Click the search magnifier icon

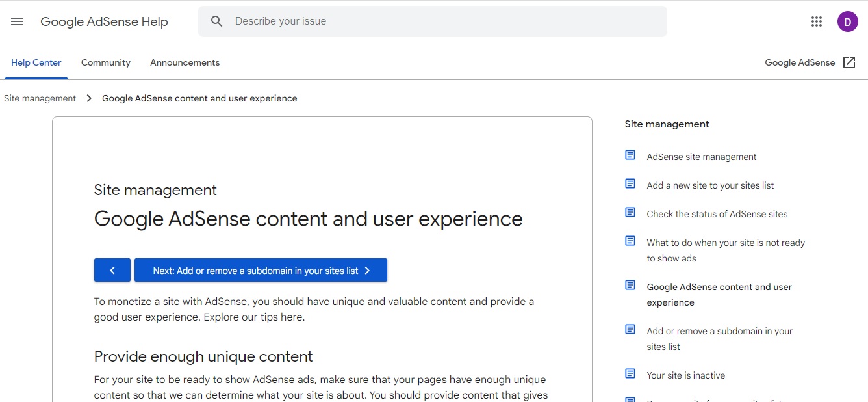pos(217,21)
